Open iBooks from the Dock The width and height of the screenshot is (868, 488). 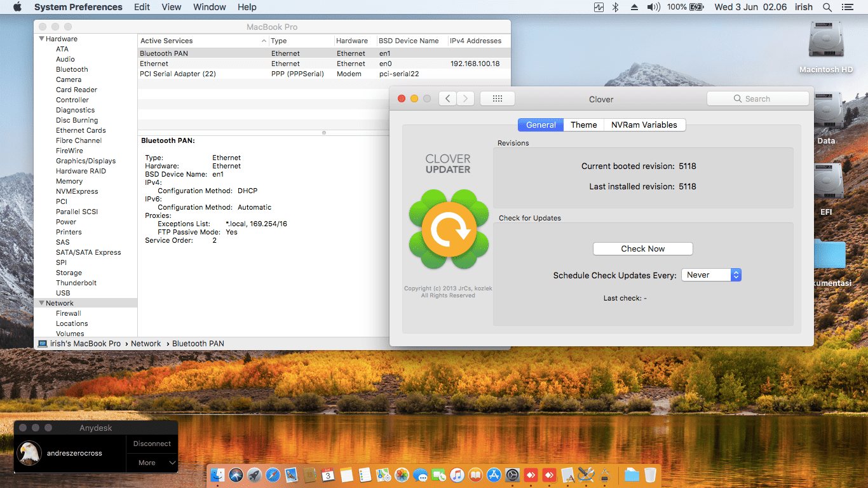[x=475, y=475]
